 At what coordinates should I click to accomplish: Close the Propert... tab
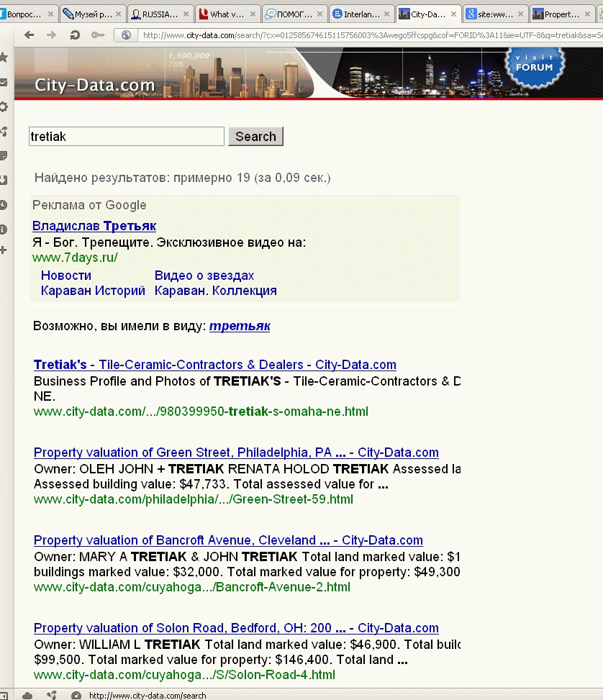click(x=587, y=14)
